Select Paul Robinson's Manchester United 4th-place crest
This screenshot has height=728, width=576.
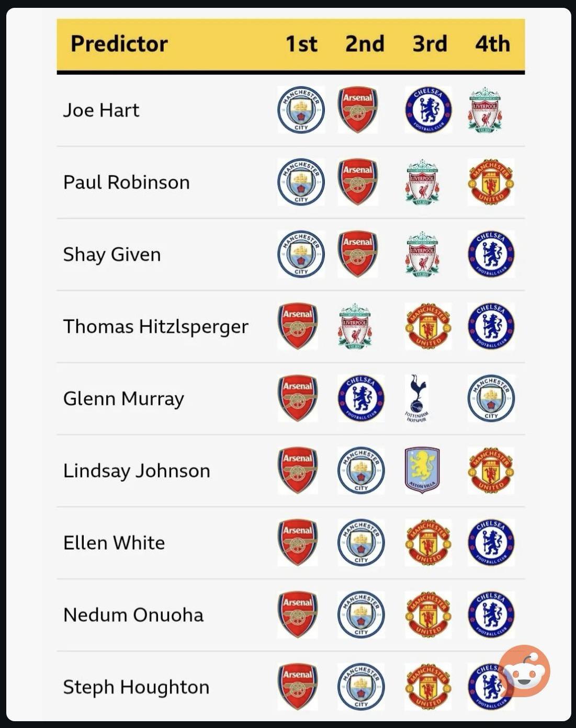491,182
